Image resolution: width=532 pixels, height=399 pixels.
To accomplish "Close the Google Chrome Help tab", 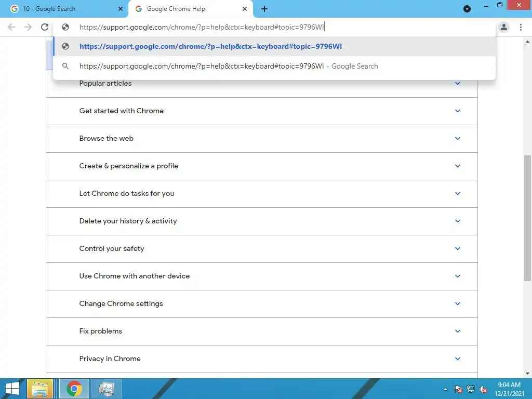I will (x=245, y=9).
